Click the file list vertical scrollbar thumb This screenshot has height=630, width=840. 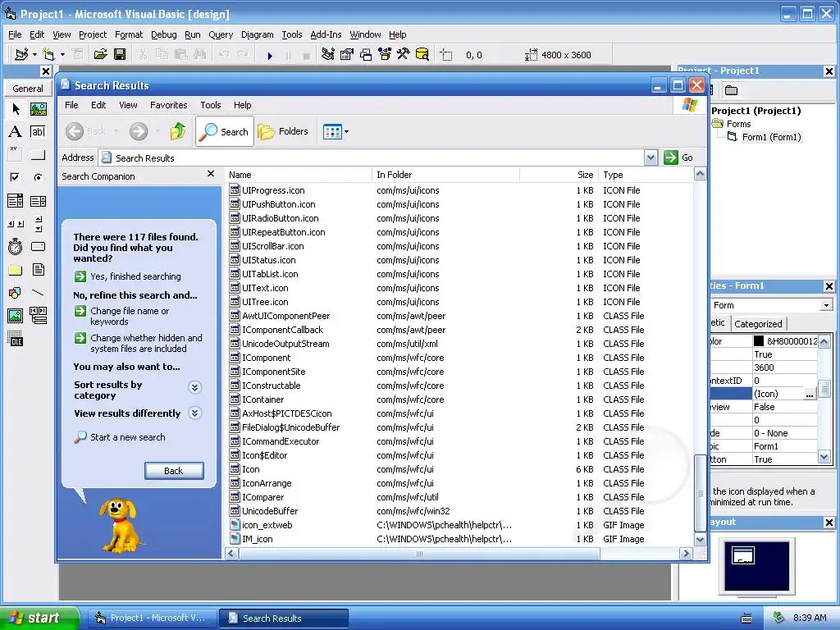700,493
